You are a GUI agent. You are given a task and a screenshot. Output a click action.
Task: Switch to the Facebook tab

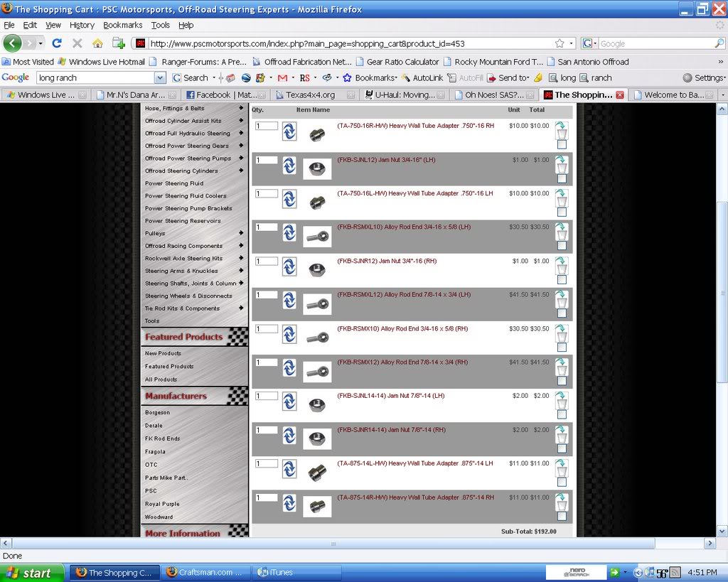coord(225,95)
